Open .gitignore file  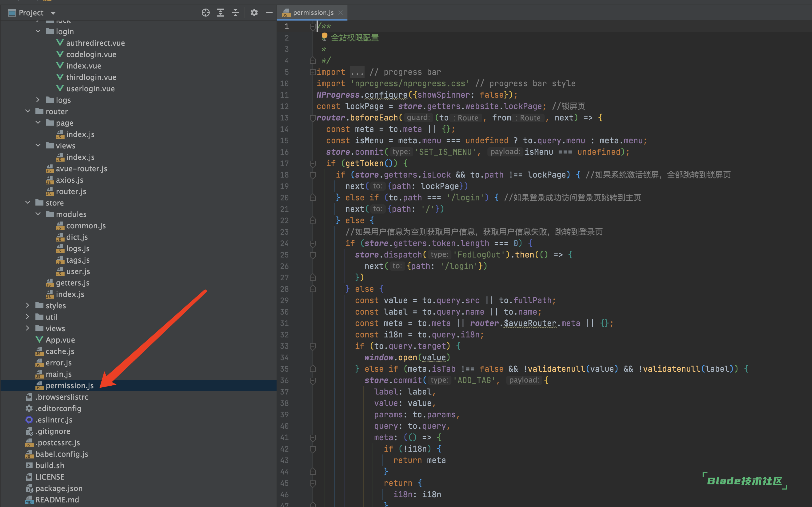[x=53, y=431]
